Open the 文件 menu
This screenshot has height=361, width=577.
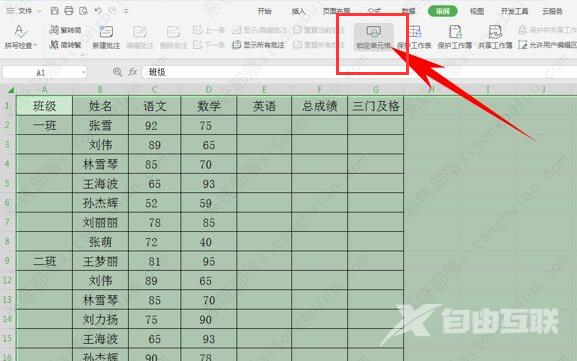(25, 11)
